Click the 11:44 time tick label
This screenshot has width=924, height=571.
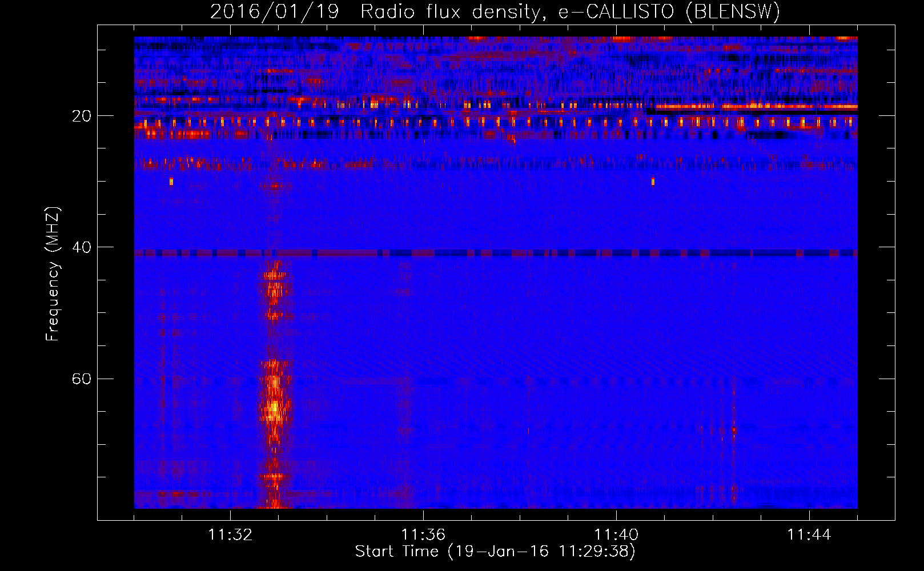pyautogui.click(x=809, y=535)
